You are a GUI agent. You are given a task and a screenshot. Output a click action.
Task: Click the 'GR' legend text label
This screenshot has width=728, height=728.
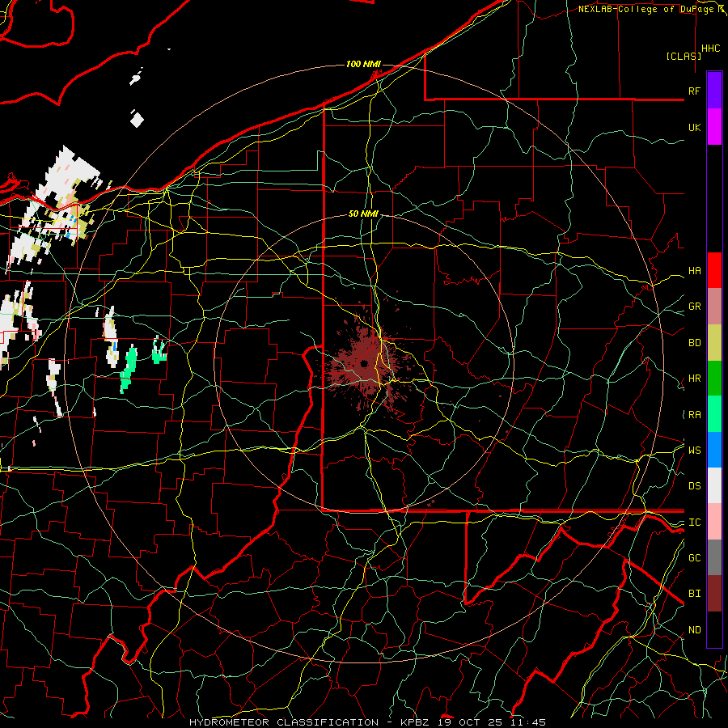click(x=695, y=307)
